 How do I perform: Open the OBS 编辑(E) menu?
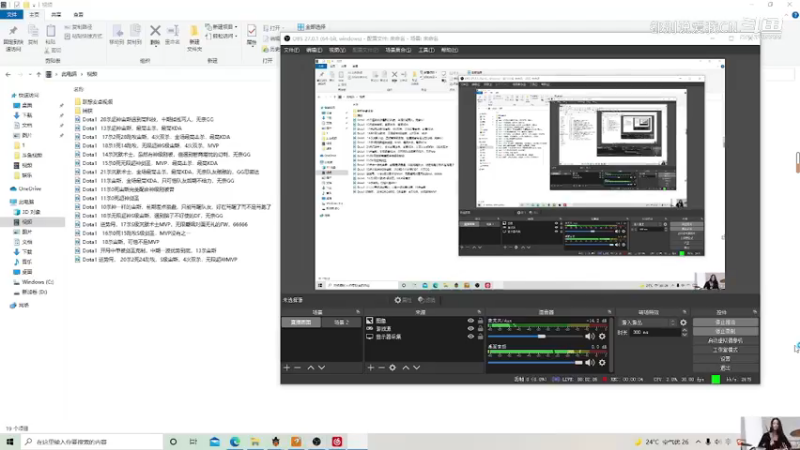tap(314, 50)
